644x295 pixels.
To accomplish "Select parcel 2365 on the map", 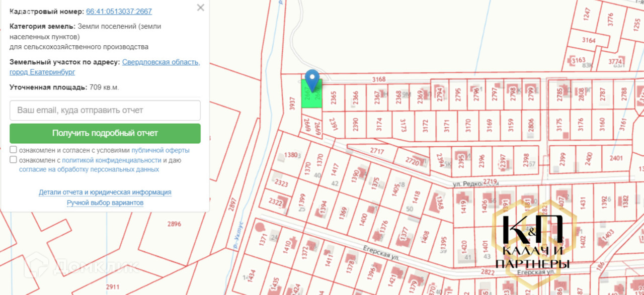I will 333,98.
